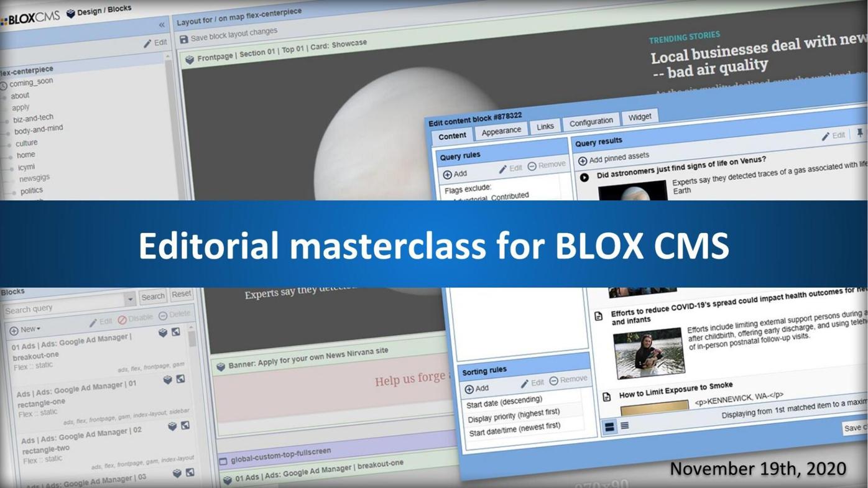Click article icon beside Limit Exposure to Smoke
This screenshot has height=488, width=868.
click(606, 397)
